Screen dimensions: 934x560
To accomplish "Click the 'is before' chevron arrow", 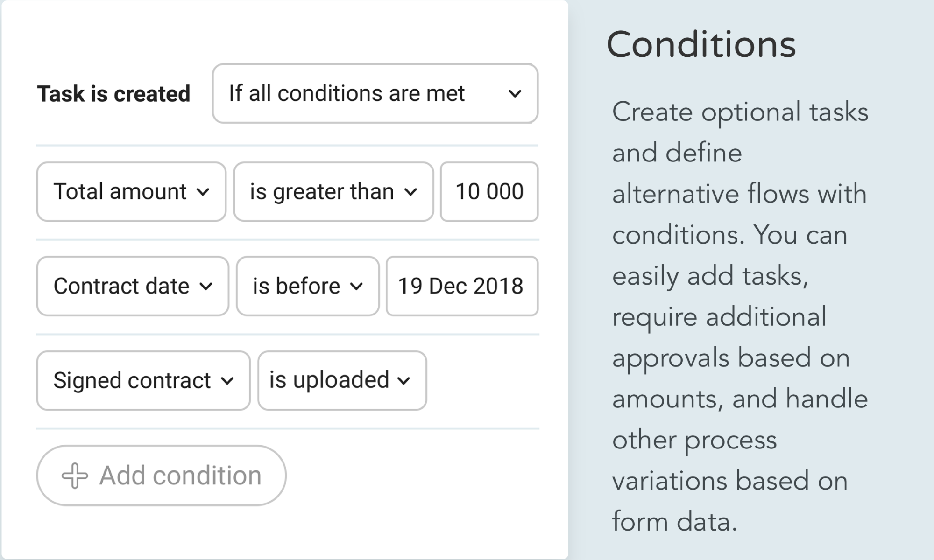I will (x=356, y=286).
